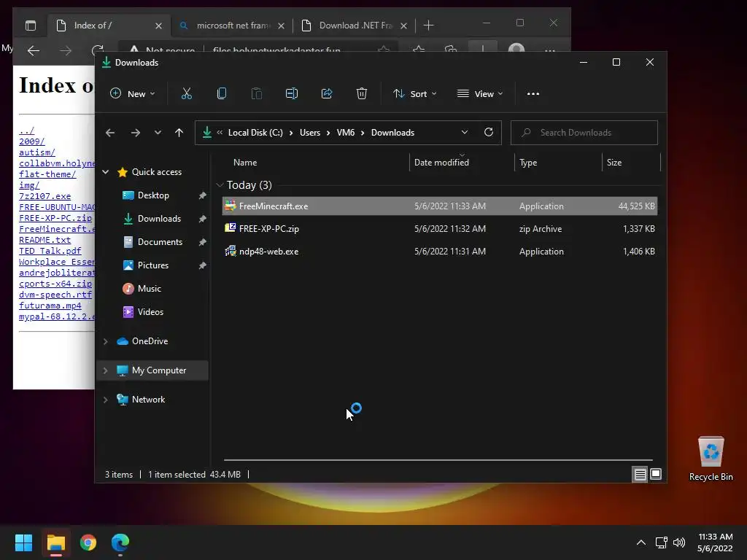Open the Sort dropdown
Viewport: 747px width, 560px height.
pos(414,94)
